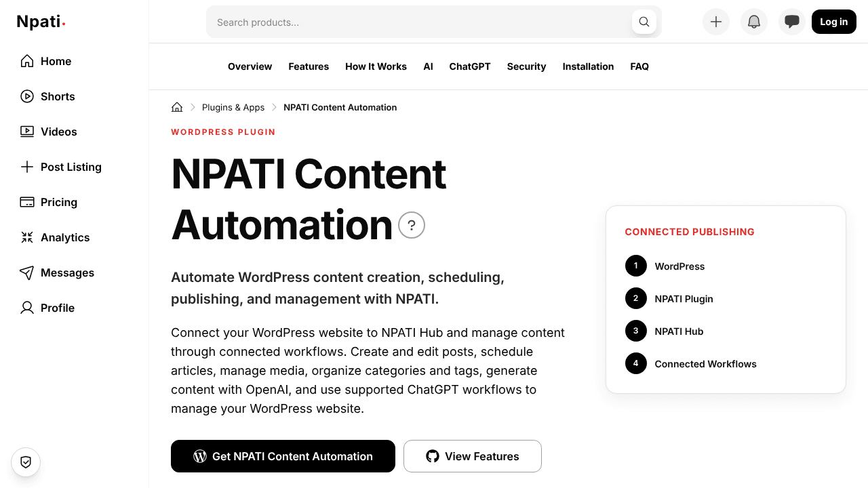The width and height of the screenshot is (868, 488).
Task: Click the Pricing card icon
Action: click(27, 202)
